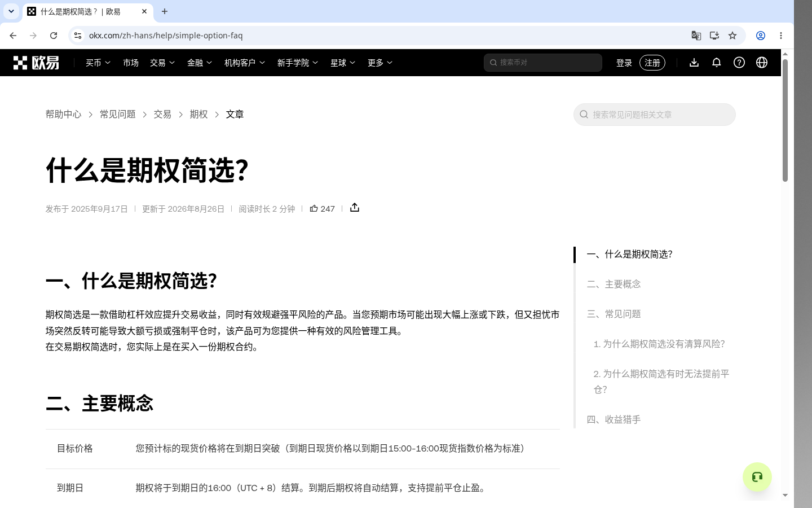812x508 pixels.
Task: Open a new browser tab
Action: (x=165, y=11)
